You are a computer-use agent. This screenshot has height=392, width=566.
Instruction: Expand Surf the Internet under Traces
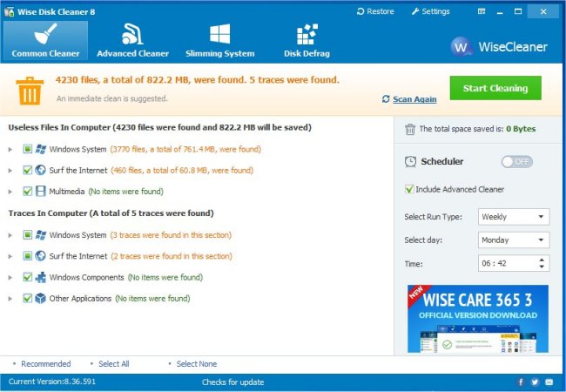[10, 257]
